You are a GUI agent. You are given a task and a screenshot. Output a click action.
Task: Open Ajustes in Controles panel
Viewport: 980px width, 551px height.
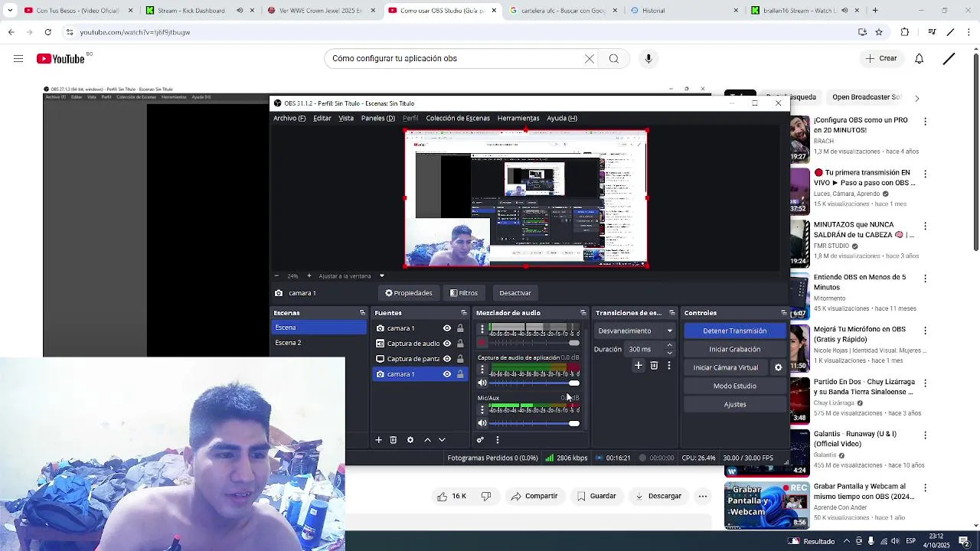pyautogui.click(x=734, y=405)
